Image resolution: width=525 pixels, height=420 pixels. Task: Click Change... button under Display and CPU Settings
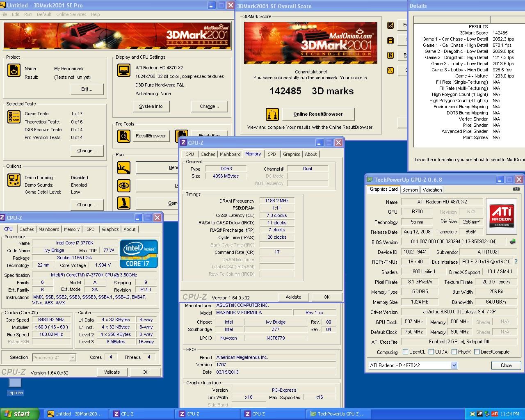(209, 106)
